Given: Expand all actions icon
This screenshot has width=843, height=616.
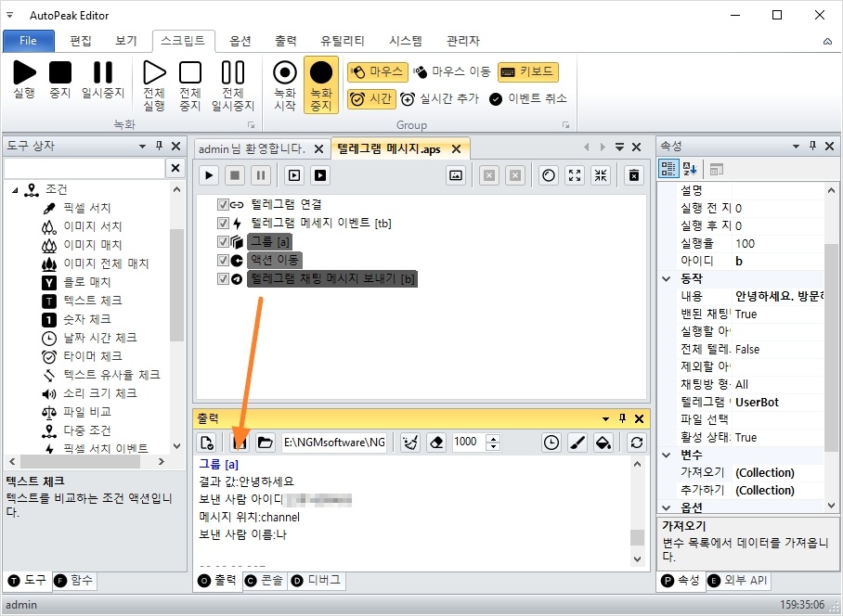Looking at the screenshot, I should click(x=575, y=175).
